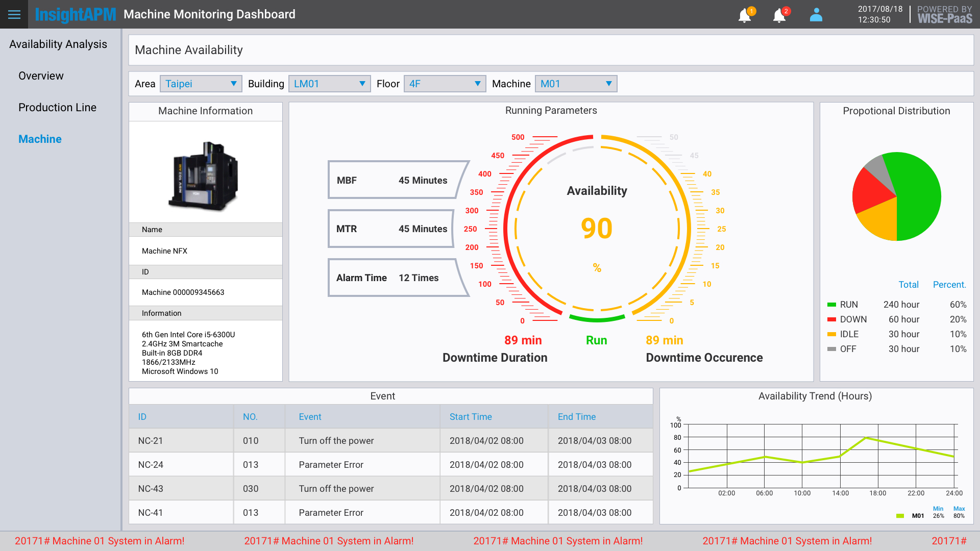Click the orange IDLE legend swatch
The width and height of the screenshot is (980, 551).
pos(831,335)
